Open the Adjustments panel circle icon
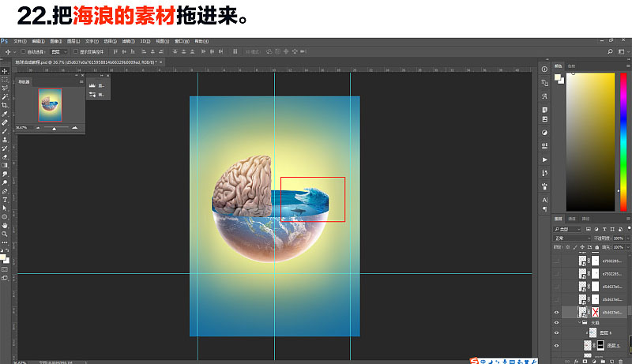The width and height of the screenshot is (632, 364). [544, 133]
